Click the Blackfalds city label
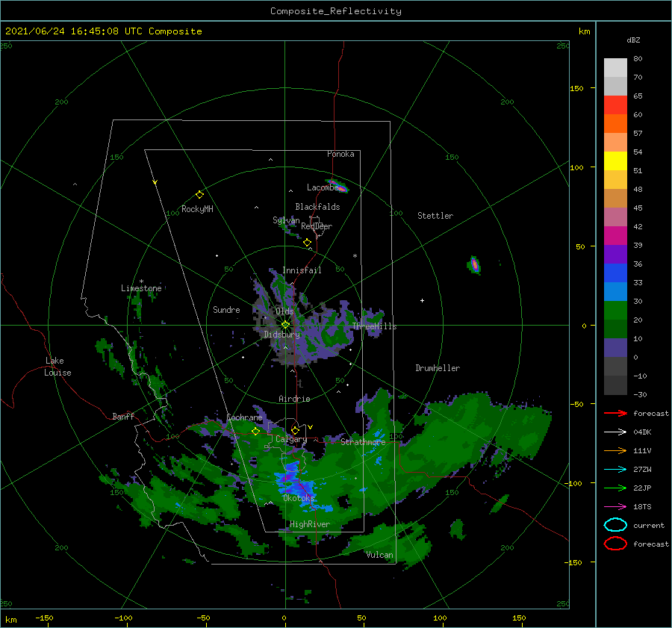672x628 pixels. coord(317,207)
